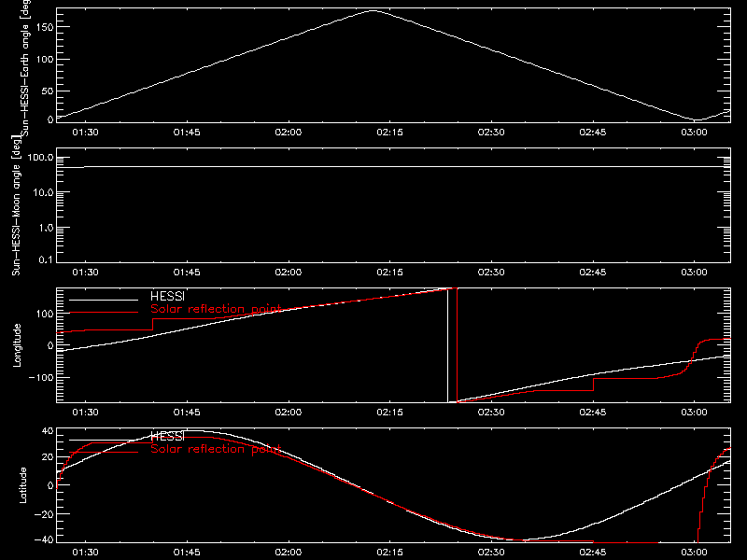Click the -100 tick on the Longitude axis

[41, 377]
